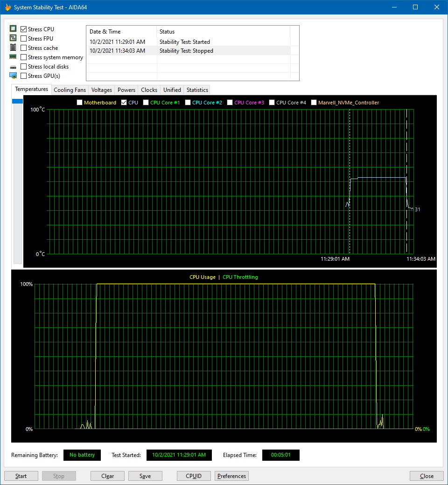Image resolution: width=448 pixels, height=485 pixels.
Task: Switch to the Cooling Fans tab
Action: (70, 90)
